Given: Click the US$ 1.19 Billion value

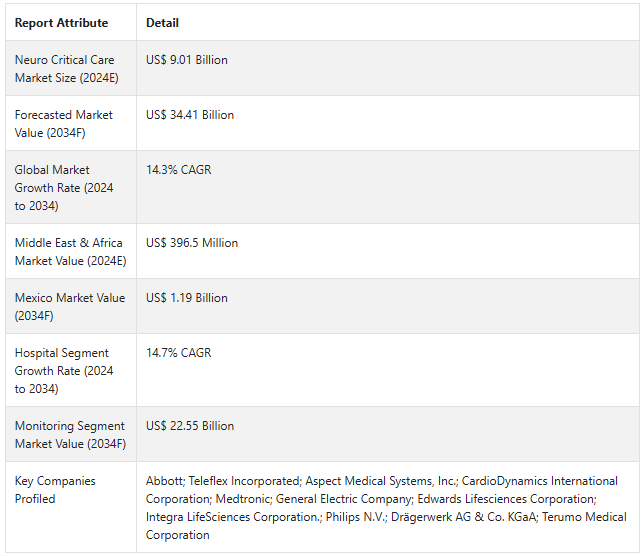Looking at the screenshot, I should (x=187, y=298).
